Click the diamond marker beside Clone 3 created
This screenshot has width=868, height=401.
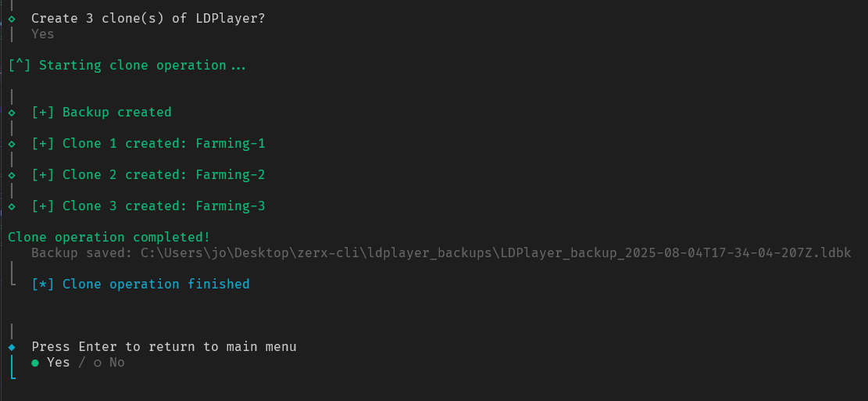point(12,206)
